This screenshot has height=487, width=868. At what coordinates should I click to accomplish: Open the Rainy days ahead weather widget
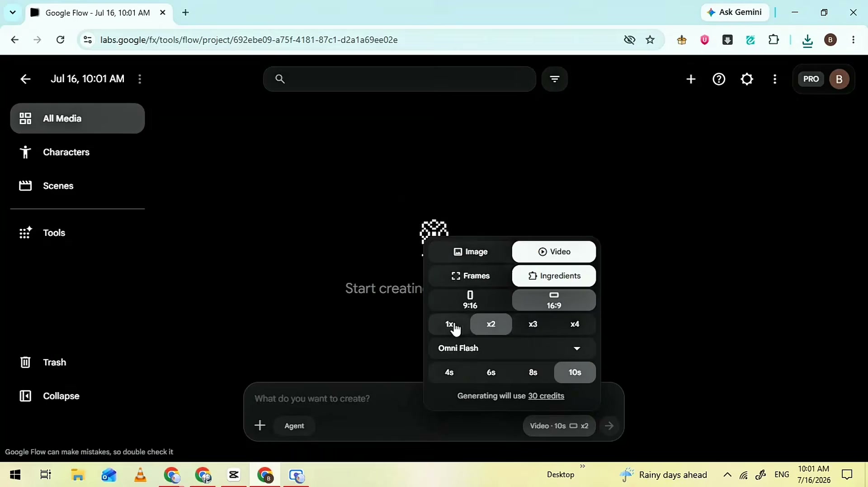(663, 475)
